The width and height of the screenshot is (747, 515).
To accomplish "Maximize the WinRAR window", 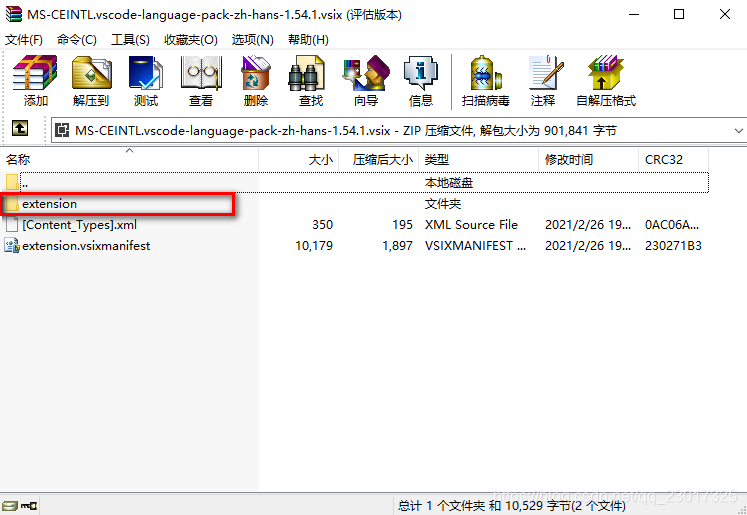I will [679, 14].
